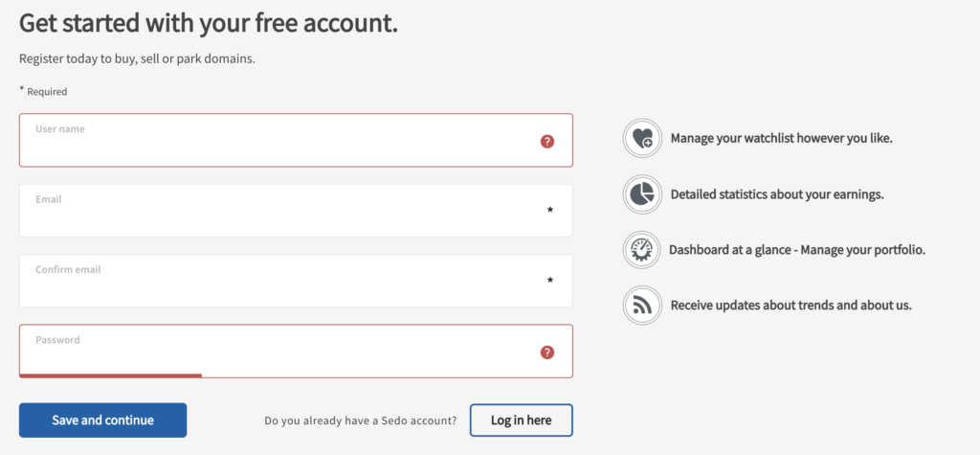The height and width of the screenshot is (455, 980).
Task: Click the asterisk in the Email field
Action: [550, 210]
